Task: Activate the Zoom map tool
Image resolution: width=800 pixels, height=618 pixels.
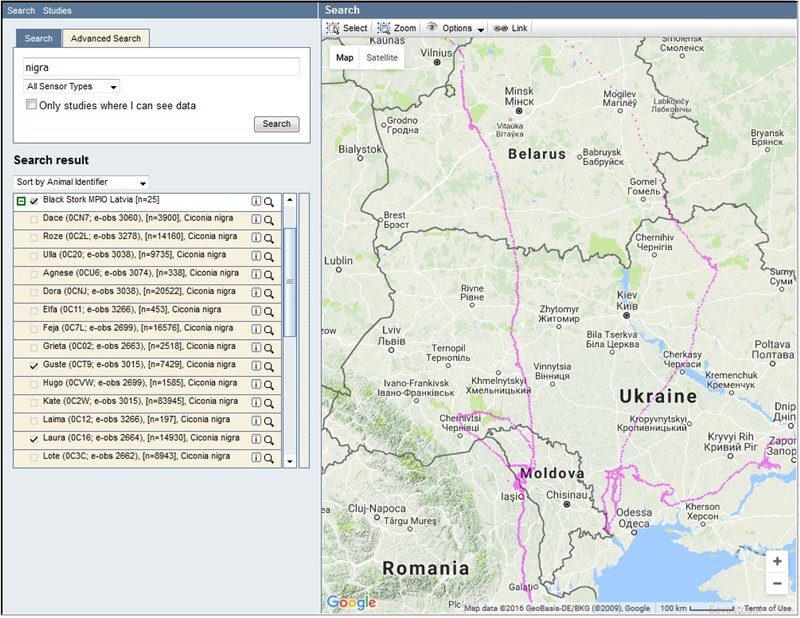Action: 397,28
